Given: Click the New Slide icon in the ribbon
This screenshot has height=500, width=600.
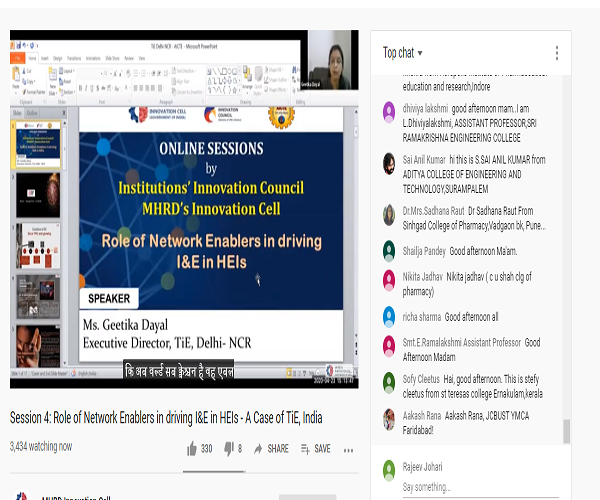Looking at the screenshot, I should (x=52, y=81).
